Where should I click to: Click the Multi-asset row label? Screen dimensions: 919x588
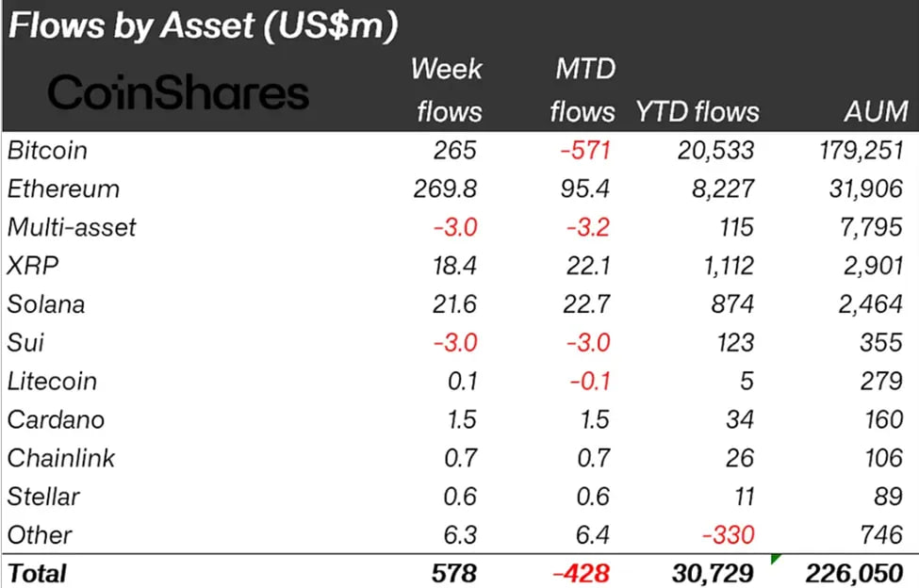click(x=72, y=227)
